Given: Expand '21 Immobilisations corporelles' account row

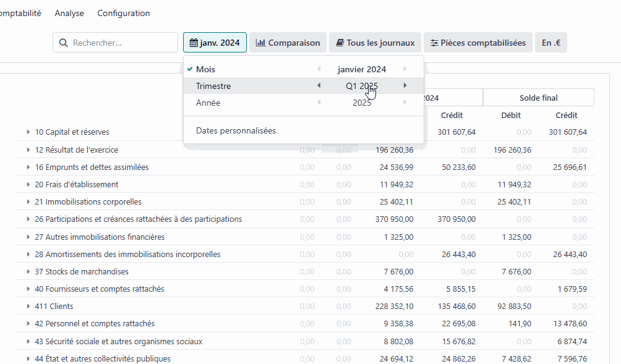Looking at the screenshot, I should point(28,201).
